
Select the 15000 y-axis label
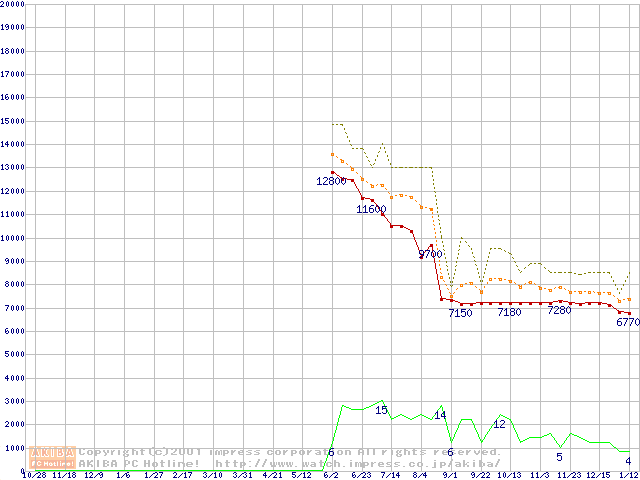[x=12, y=121]
